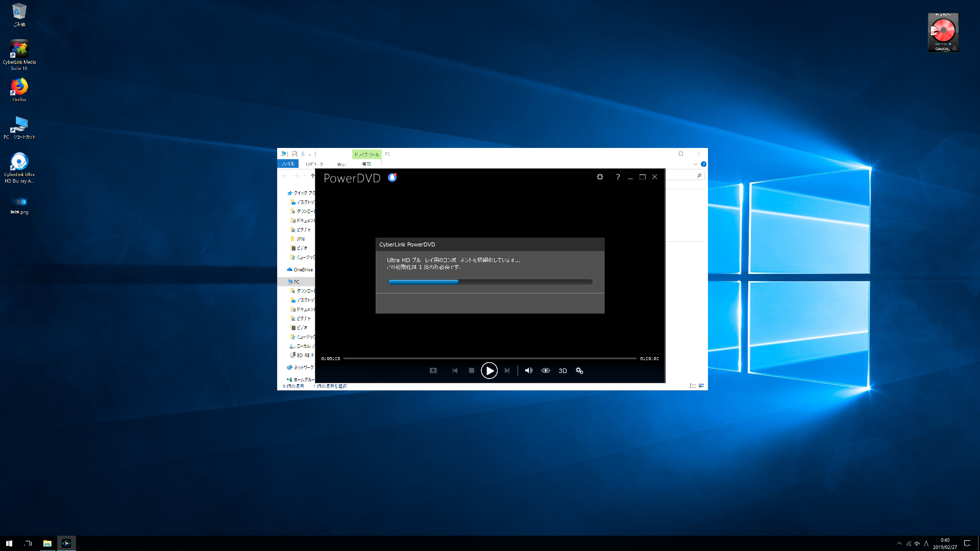Toggle 3D playback mode
980x551 pixels.
[x=562, y=371]
